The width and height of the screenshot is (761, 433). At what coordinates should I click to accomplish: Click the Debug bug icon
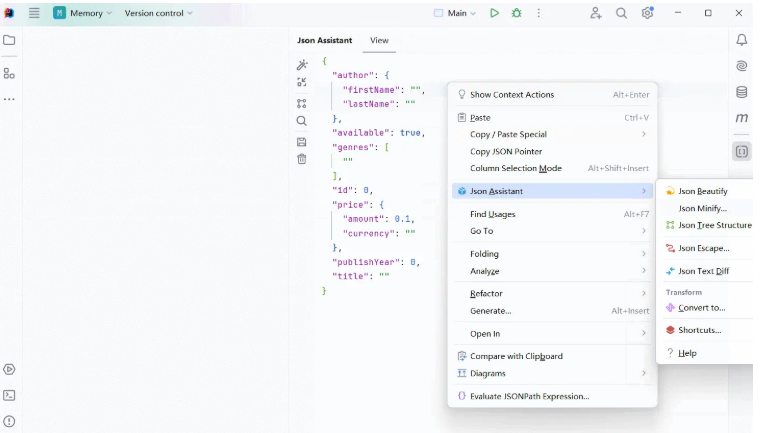pos(516,13)
